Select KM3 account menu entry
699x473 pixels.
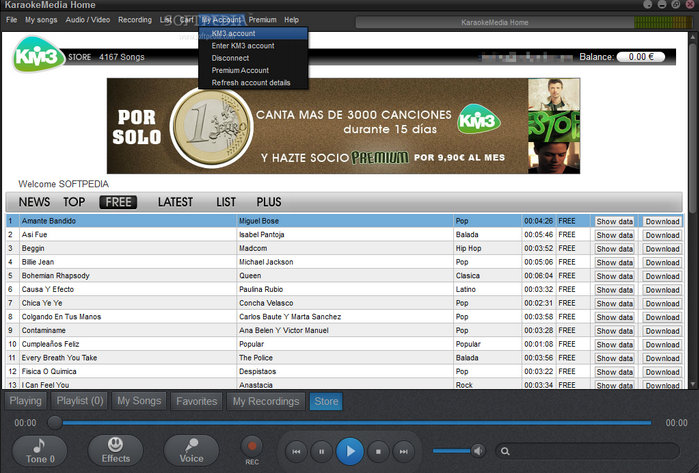coord(253,33)
